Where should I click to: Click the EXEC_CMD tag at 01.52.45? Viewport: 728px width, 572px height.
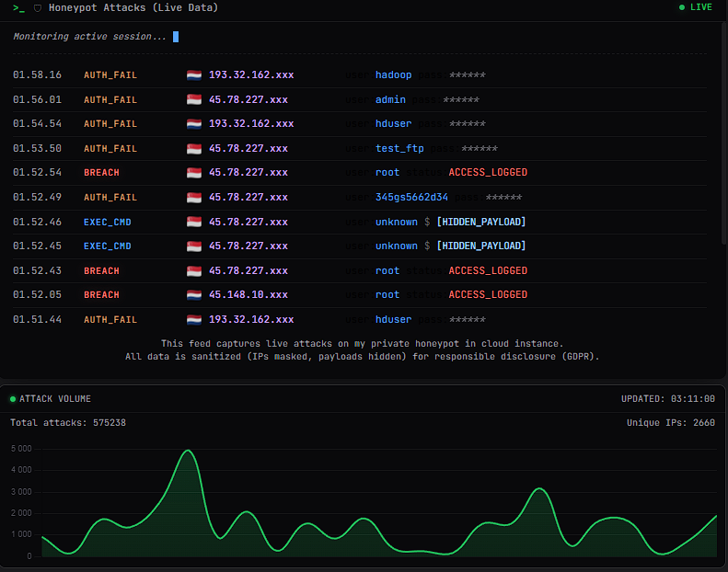point(107,246)
